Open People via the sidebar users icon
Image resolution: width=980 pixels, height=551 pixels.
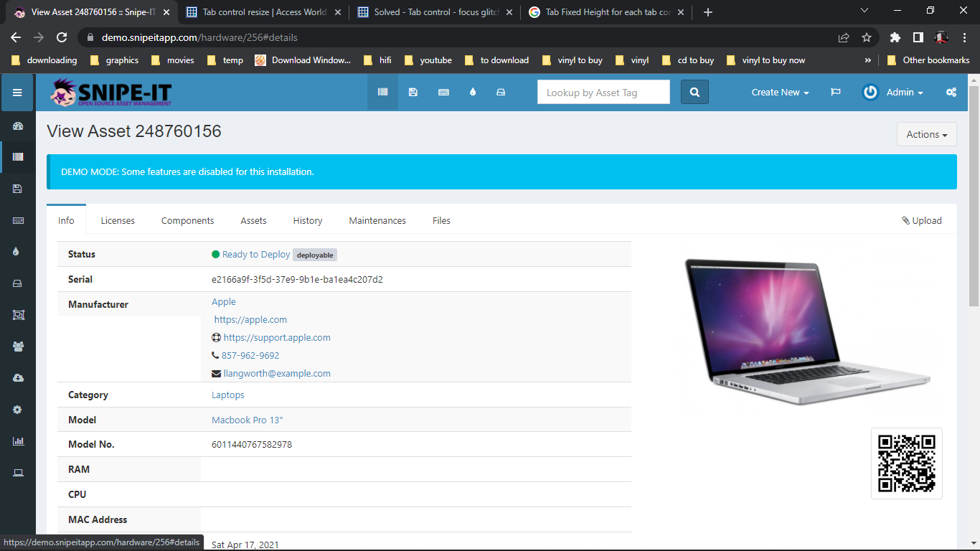click(x=18, y=347)
